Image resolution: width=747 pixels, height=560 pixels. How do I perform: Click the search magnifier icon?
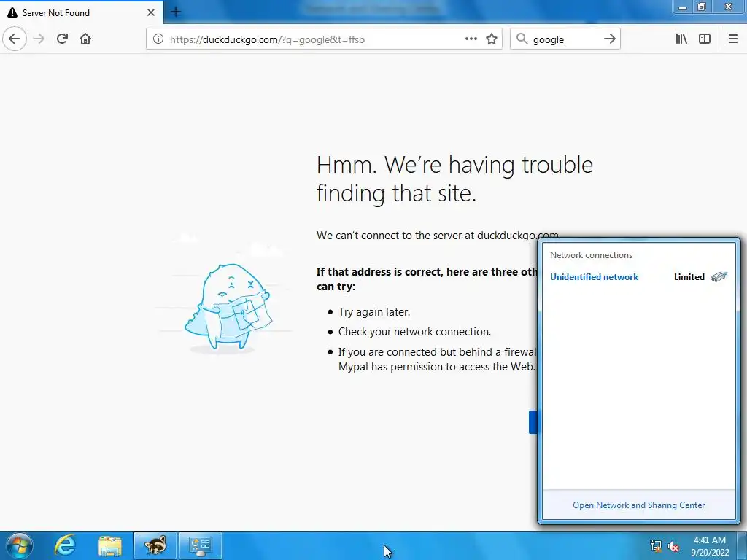click(x=522, y=39)
